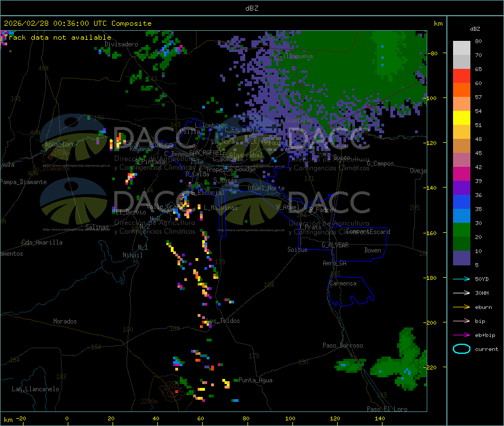Click the 'G_Campos' map label
The width and height of the screenshot is (504, 426).
coord(380,163)
